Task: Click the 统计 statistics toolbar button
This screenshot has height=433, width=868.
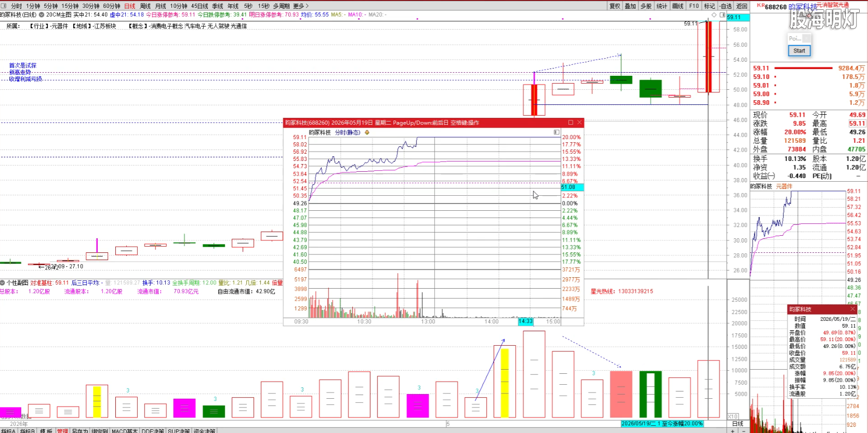Action: point(662,6)
